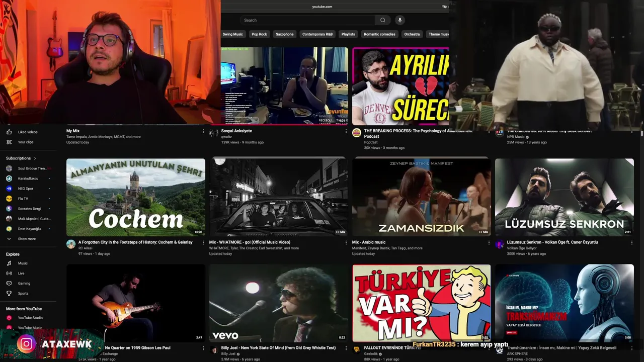Click the translate icon in the address bar
The height and width of the screenshot is (362, 644).
point(444,7)
